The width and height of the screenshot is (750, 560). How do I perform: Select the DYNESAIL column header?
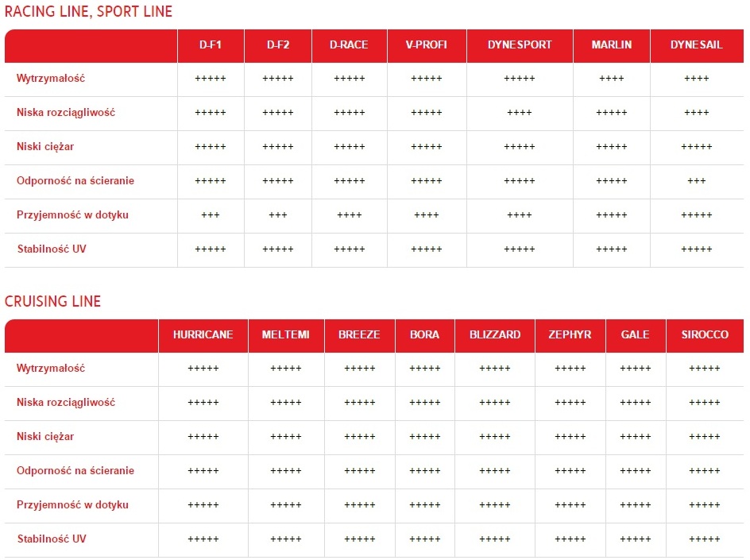point(697,45)
